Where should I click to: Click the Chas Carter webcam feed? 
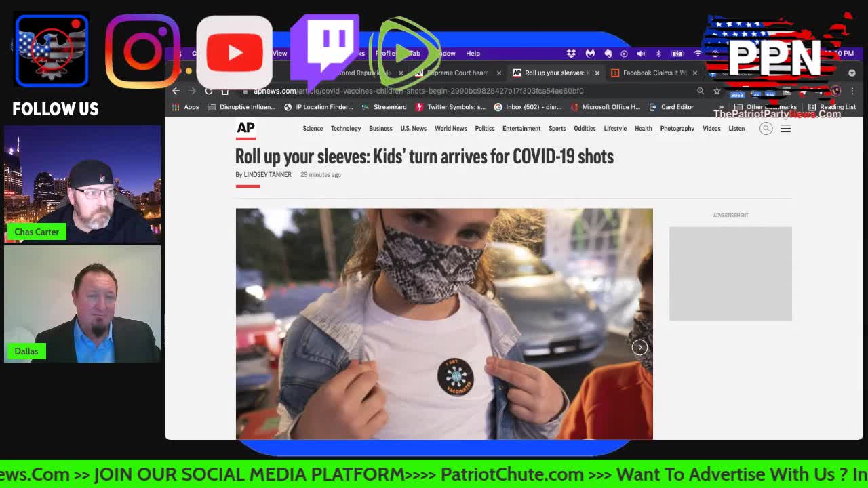pos(83,184)
